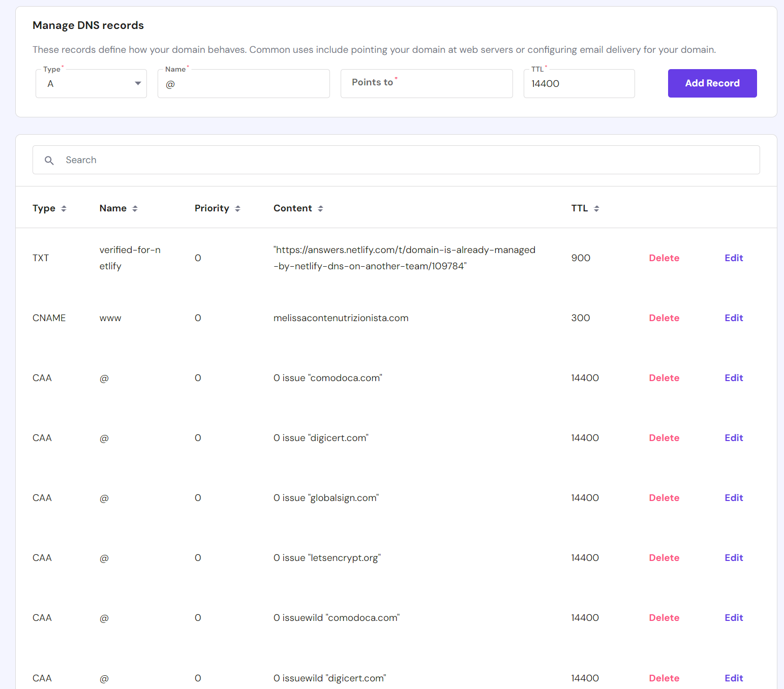Edit the www CNAME record
The height and width of the screenshot is (689, 784).
(734, 318)
